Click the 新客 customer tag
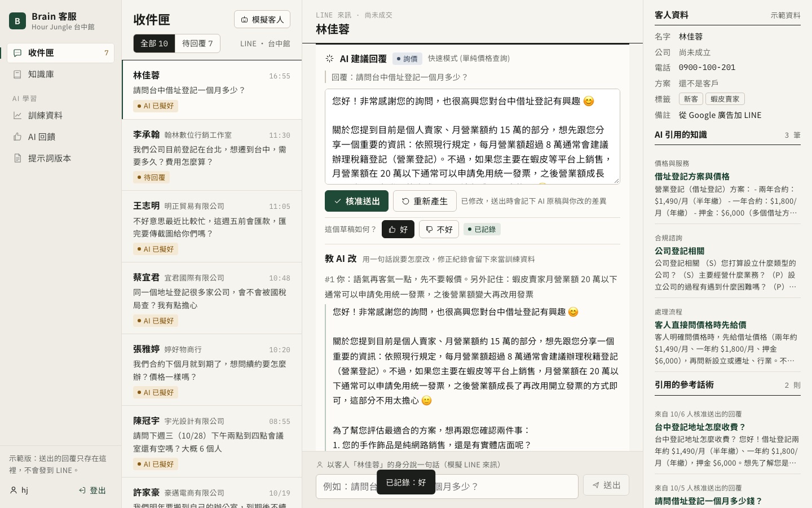 (x=691, y=99)
